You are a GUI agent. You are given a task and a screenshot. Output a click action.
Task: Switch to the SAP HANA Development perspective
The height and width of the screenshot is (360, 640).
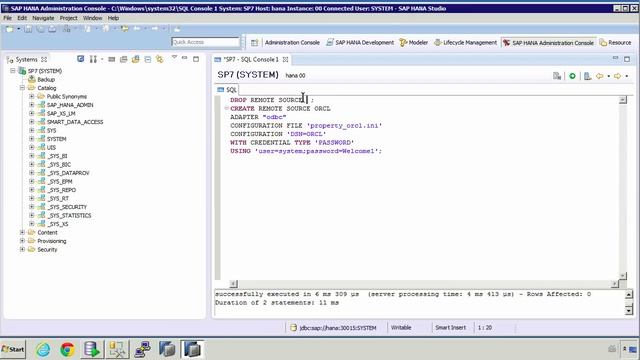360,42
